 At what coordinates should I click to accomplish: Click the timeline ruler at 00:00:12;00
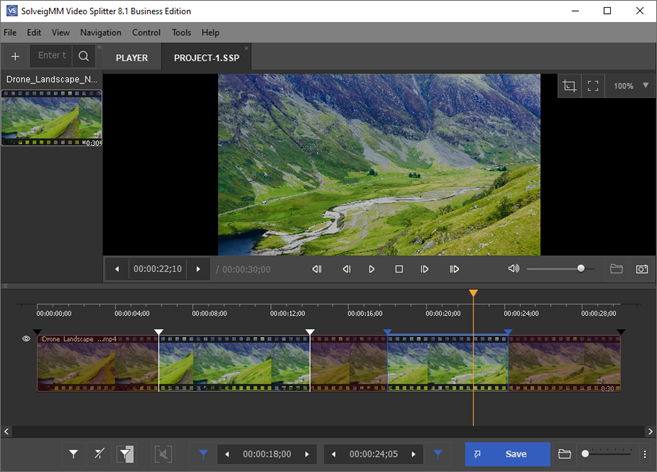pyautogui.click(x=287, y=313)
